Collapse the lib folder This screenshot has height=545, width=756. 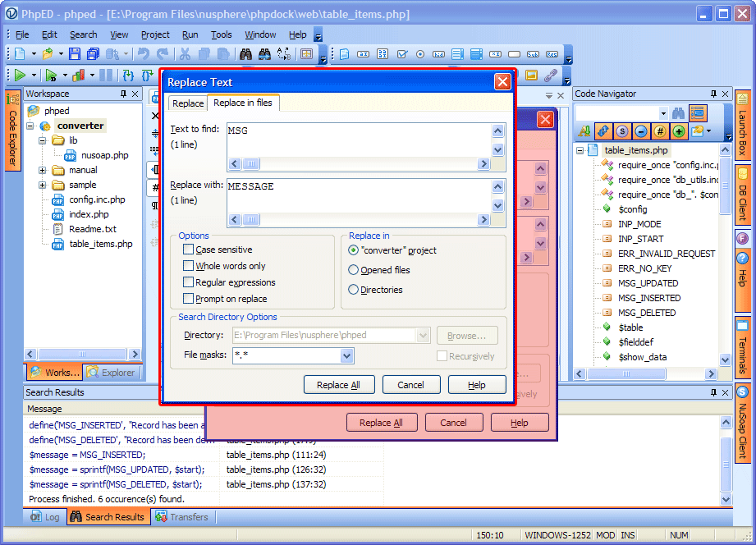(43, 141)
